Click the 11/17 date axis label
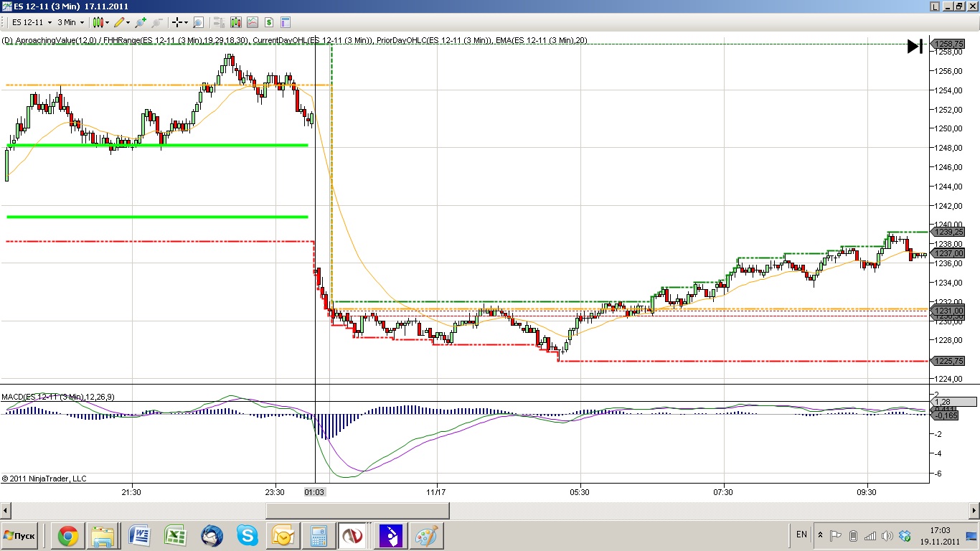This screenshot has width=980, height=551. (436, 492)
